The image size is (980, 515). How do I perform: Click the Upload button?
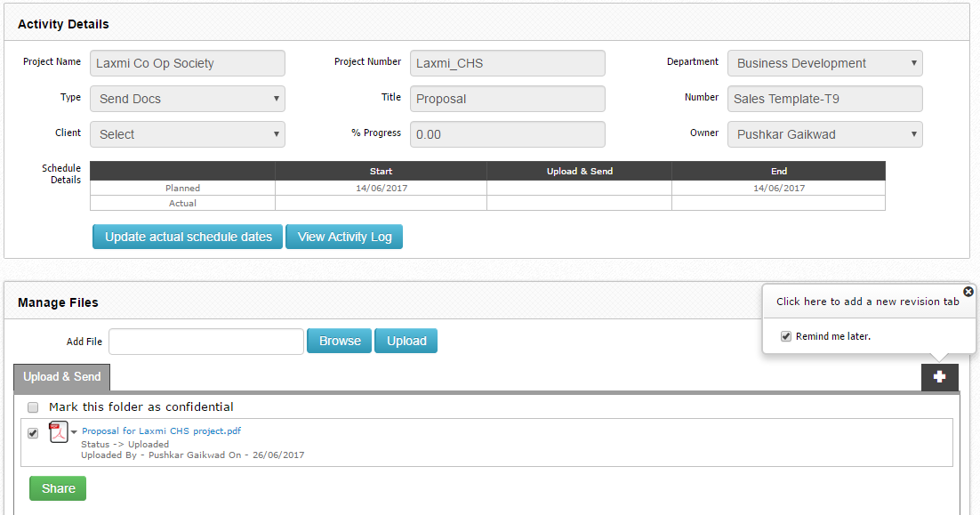406,341
